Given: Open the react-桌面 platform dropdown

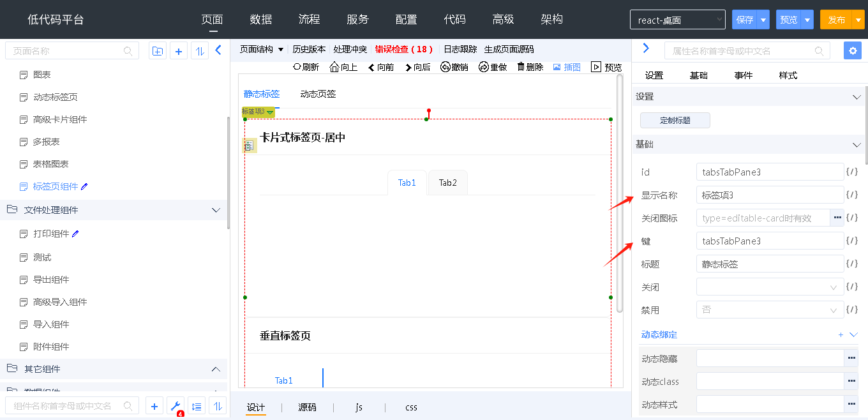Looking at the screenshot, I should [678, 20].
